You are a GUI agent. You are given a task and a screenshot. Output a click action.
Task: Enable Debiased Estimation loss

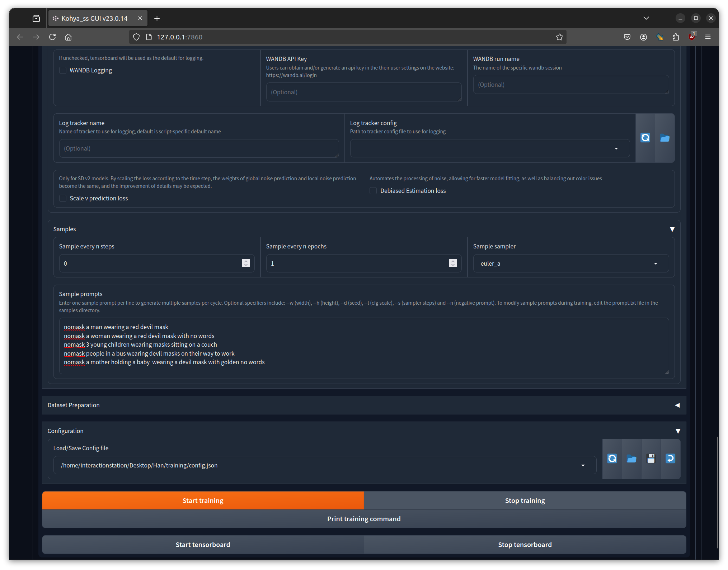point(373,191)
